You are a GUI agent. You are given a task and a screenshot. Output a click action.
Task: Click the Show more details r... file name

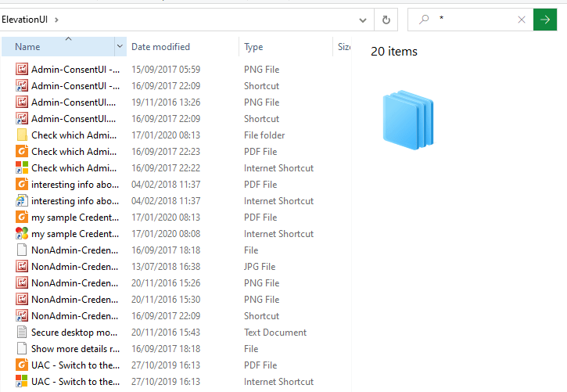click(x=75, y=349)
